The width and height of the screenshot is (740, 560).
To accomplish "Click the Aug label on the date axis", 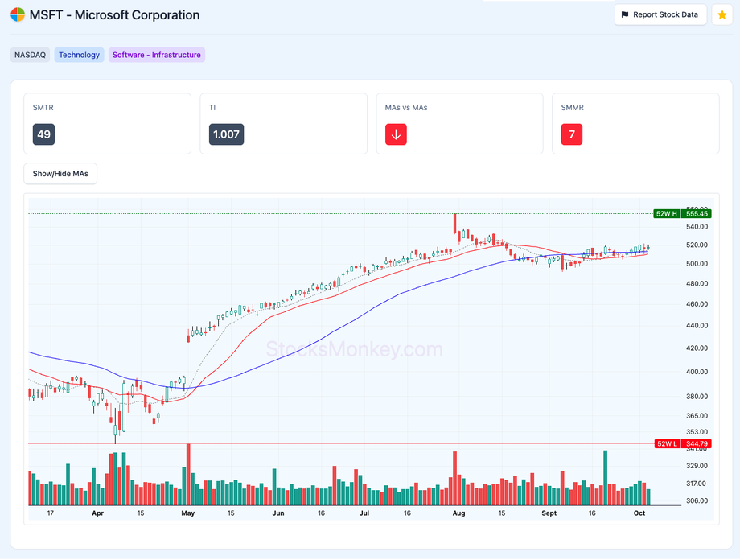I will [459, 513].
